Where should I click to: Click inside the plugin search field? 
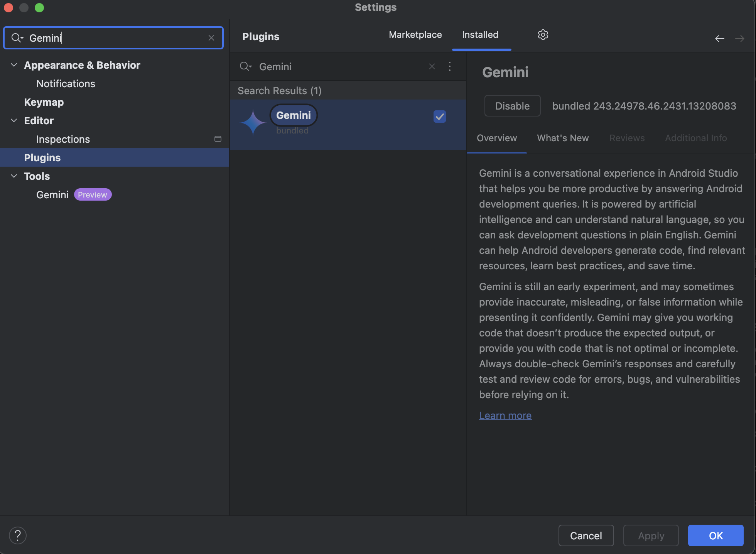[x=339, y=66]
